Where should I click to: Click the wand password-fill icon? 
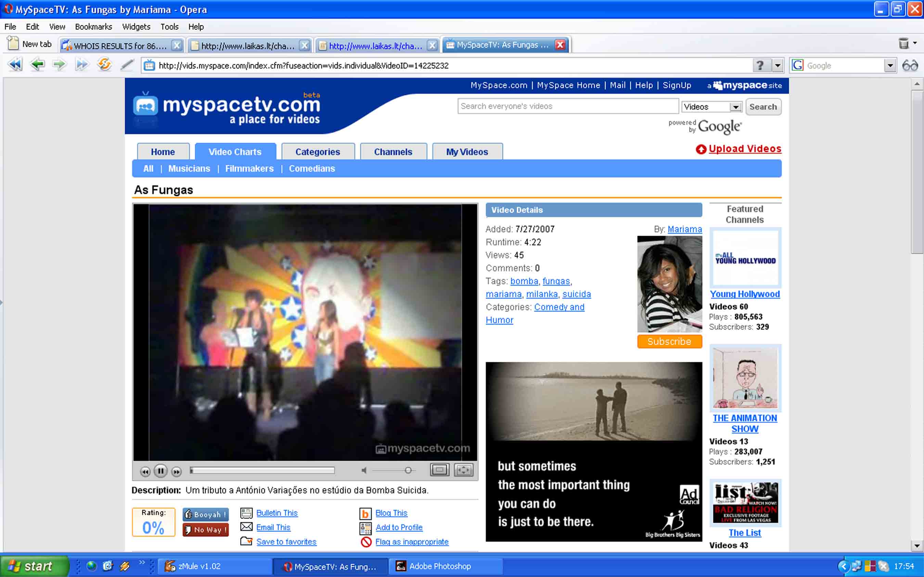coord(127,65)
